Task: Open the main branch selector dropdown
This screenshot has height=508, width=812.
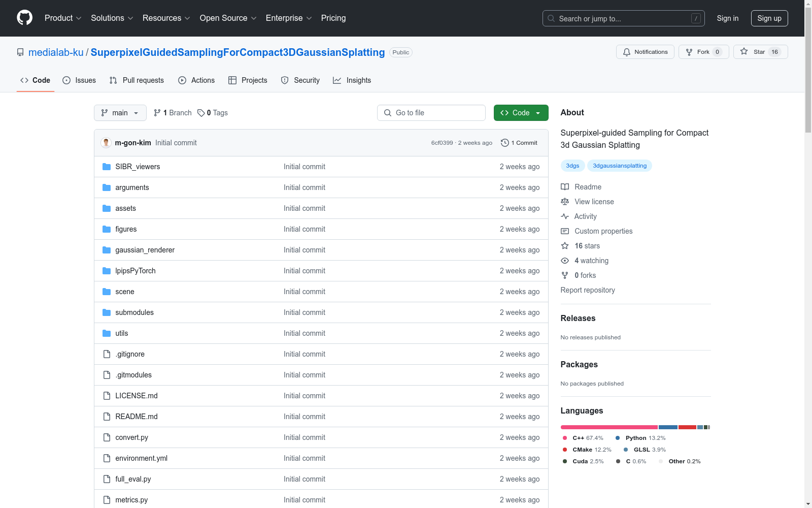Action: 120,113
